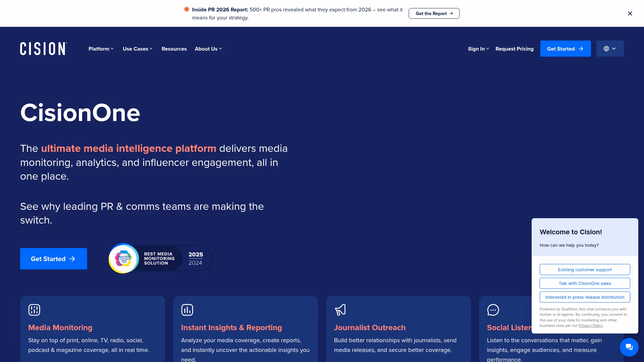Open the chat launcher bubble icon

[629, 347]
